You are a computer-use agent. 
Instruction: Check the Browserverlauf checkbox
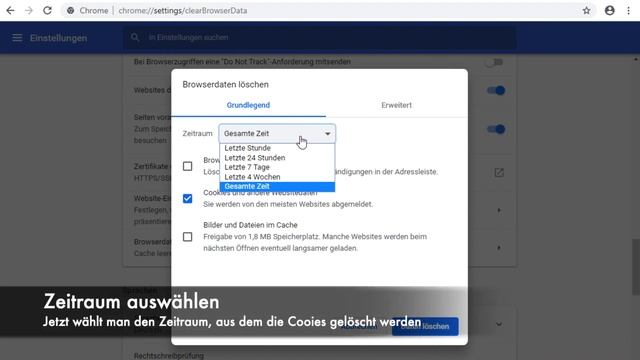[x=187, y=166]
